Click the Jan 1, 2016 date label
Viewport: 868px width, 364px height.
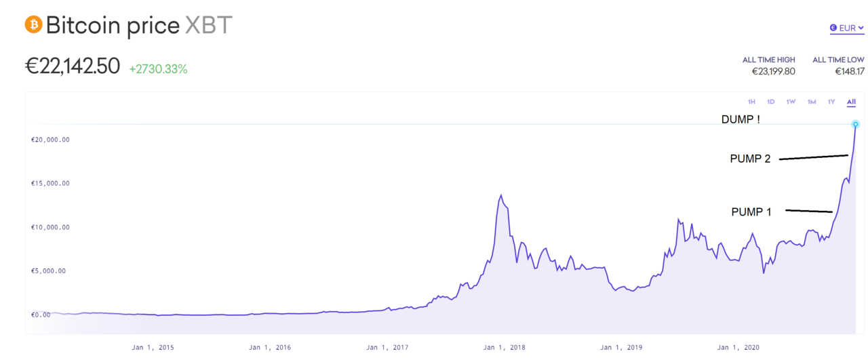[270, 348]
